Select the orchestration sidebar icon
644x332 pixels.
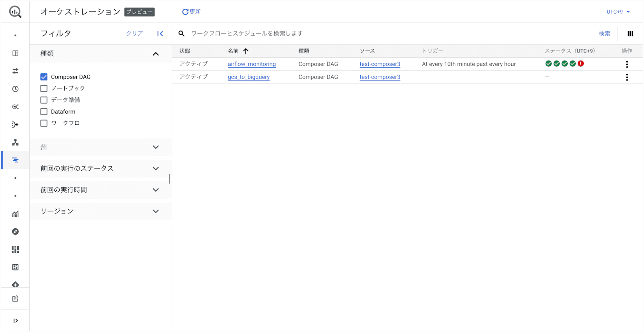15,160
